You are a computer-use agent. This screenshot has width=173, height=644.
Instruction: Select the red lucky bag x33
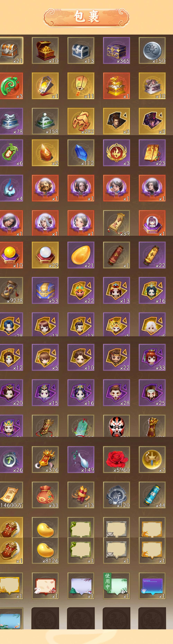[45, 495]
